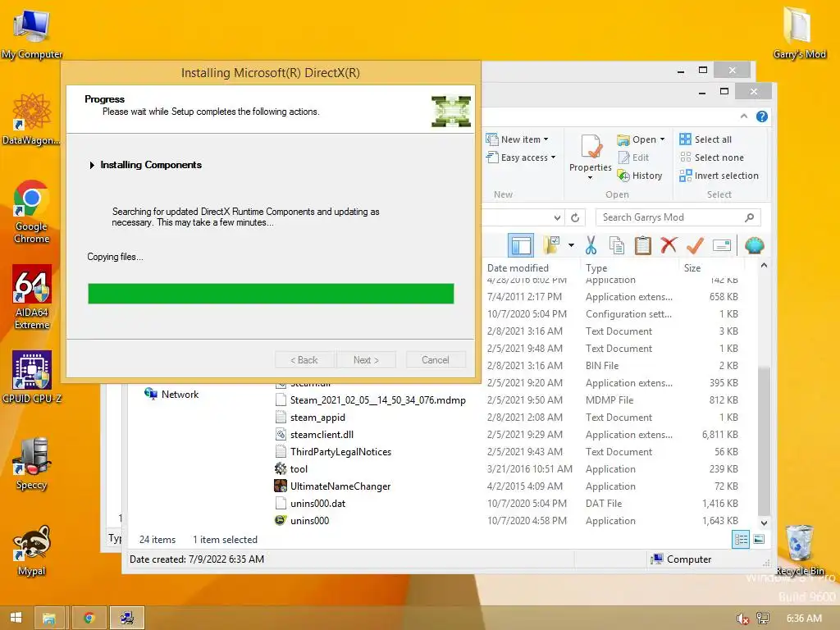
Task: Click the Next button in DirectX installer
Action: pos(366,360)
